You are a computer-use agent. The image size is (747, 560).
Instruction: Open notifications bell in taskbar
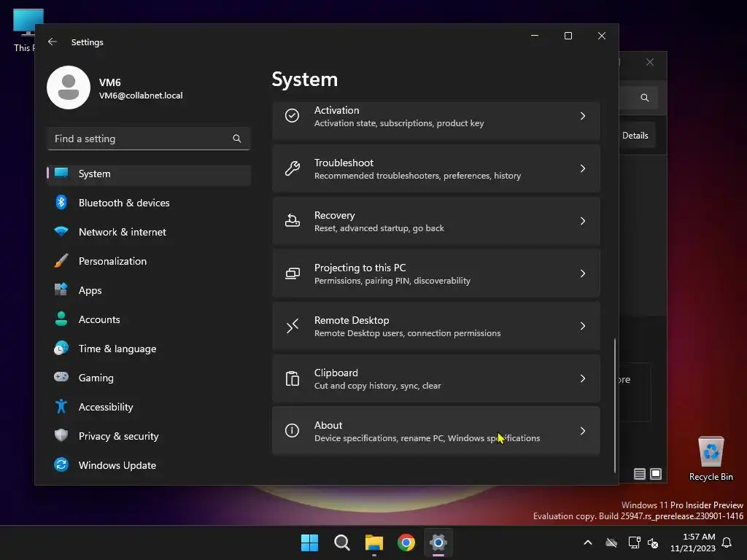[x=727, y=542]
